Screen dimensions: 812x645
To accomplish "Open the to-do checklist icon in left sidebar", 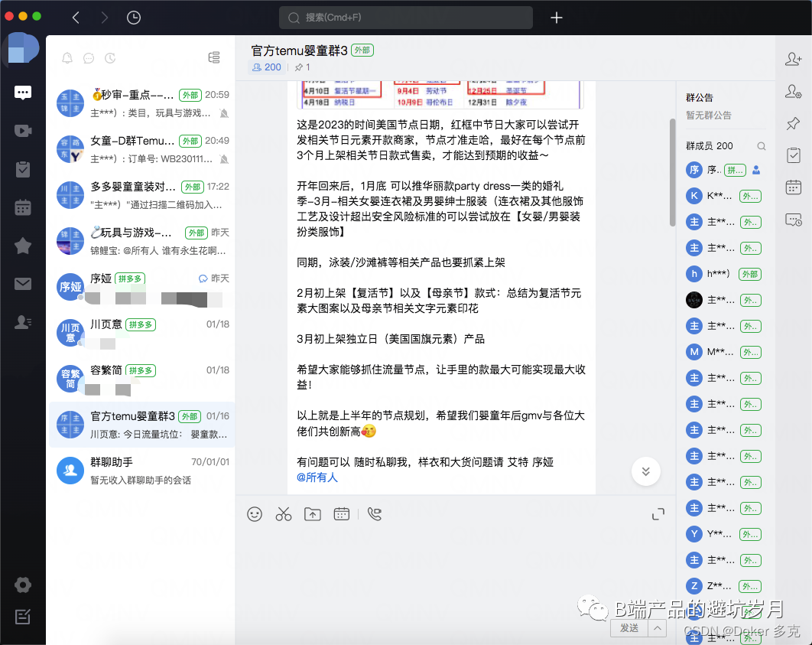I will 23,169.
